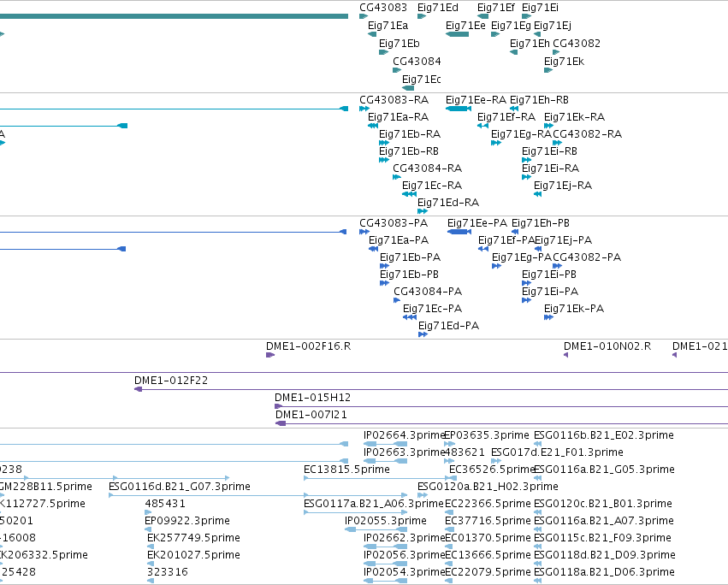This screenshot has width=728, height=585.
Task: Select EST EK257749.5prime
Action: coord(193,538)
